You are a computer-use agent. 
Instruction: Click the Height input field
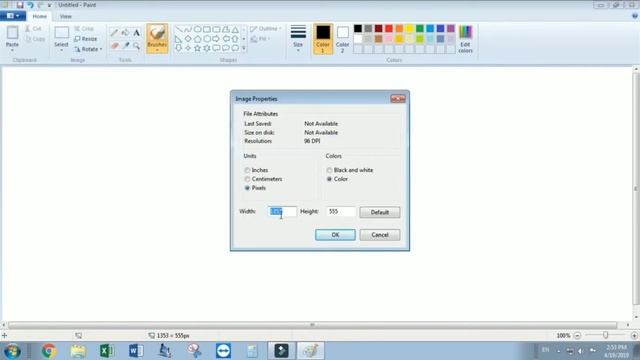[x=341, y=211]
